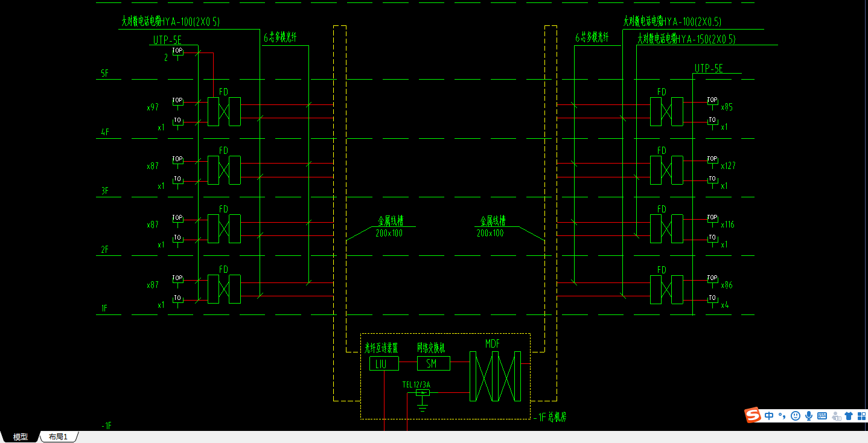
Task: Select the 5F floor label
Action: point(105,74)
